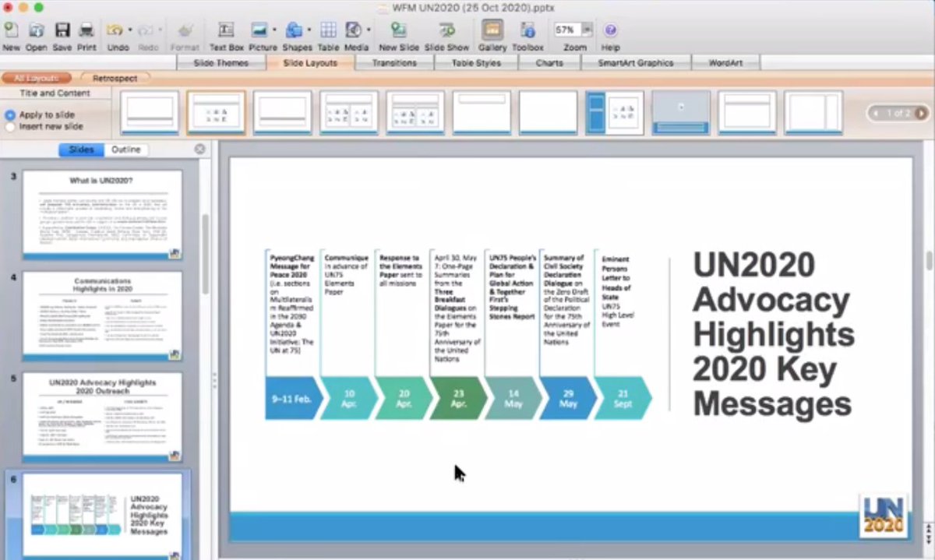Image resolution: width=935 pixels, height=560 pixels.
Task: Open the WordArt tab
Action: coord(725,63)
